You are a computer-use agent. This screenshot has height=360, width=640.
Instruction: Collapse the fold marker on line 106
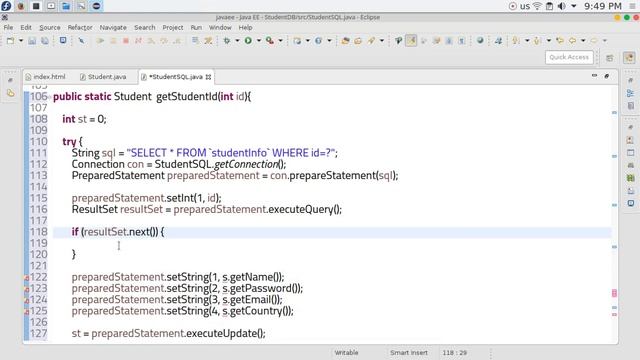(x=50, y=97)
